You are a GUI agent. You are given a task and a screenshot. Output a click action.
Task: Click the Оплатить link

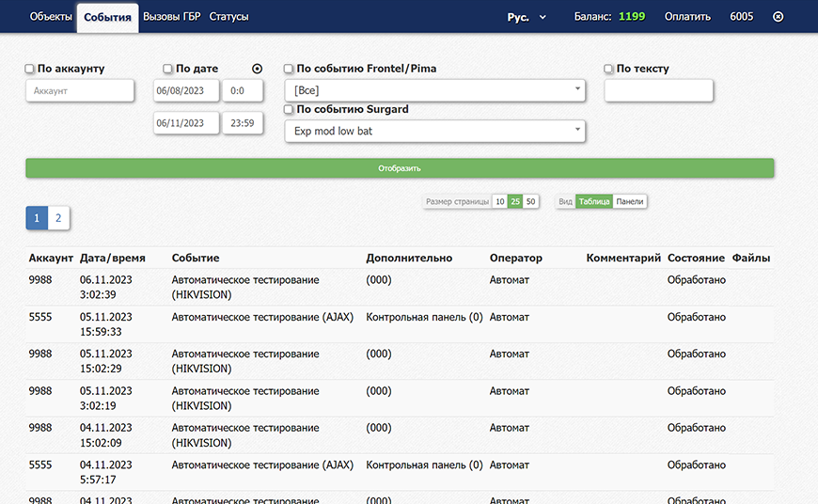tap(687, 17)
